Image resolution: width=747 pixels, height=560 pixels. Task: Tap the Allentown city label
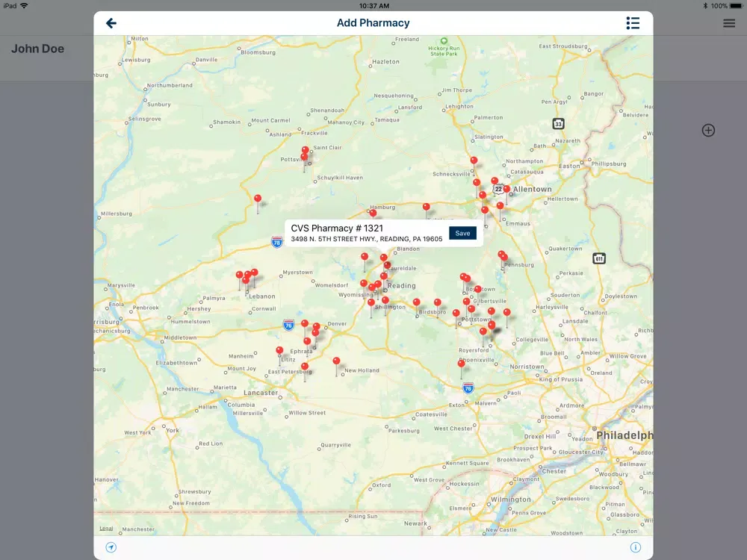(x=532, y=189)
